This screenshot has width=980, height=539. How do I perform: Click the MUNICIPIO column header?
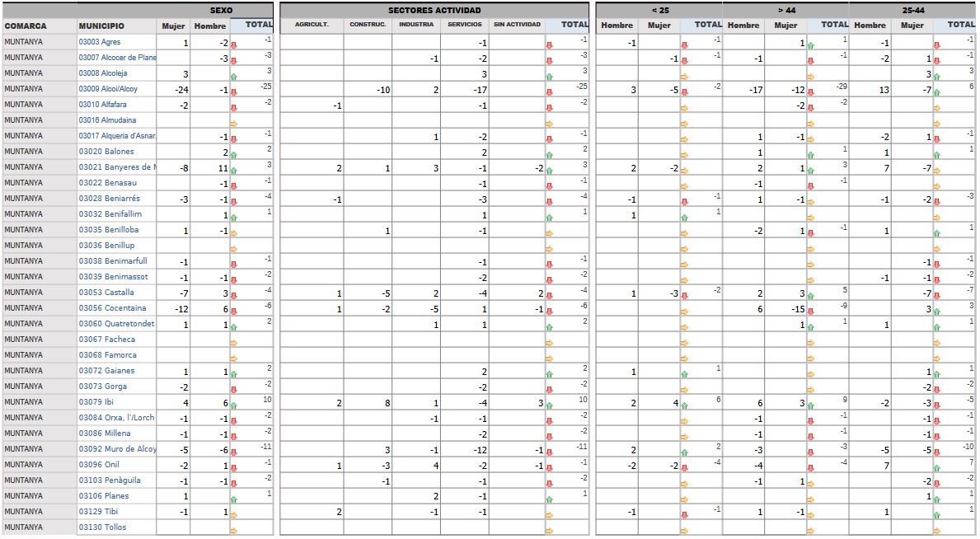101,26
